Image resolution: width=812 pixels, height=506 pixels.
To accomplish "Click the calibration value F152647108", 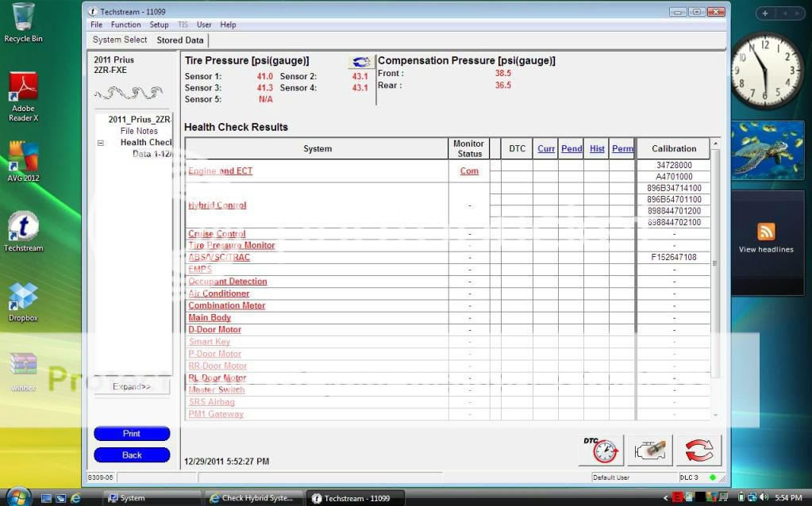I will 674,257.
